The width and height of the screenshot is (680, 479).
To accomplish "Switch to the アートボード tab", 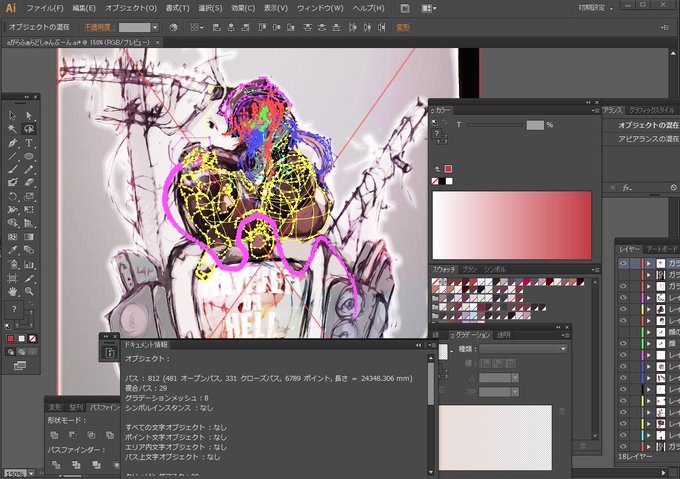I will pyautogui.click(x=661, y=249).
